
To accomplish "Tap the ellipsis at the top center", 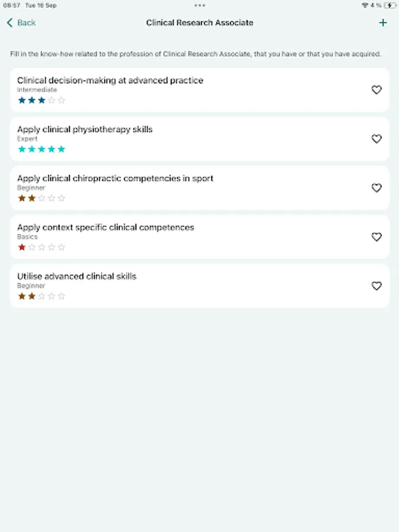I will tap(199, 5).
